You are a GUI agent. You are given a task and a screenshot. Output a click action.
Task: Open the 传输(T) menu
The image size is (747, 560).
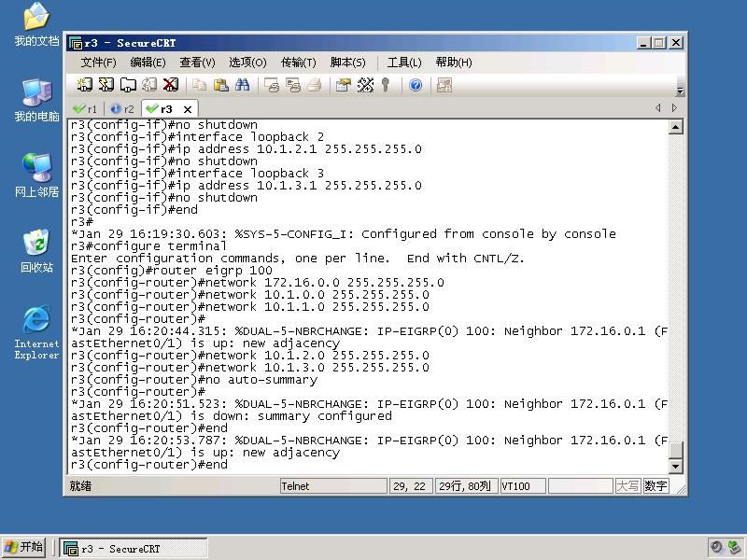(x=298, y=63)
